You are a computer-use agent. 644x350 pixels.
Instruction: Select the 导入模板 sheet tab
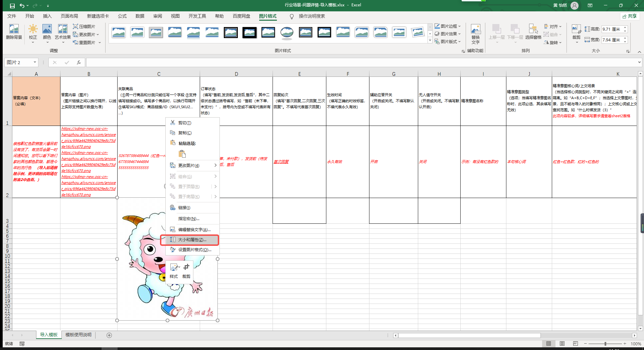point(49,335)
